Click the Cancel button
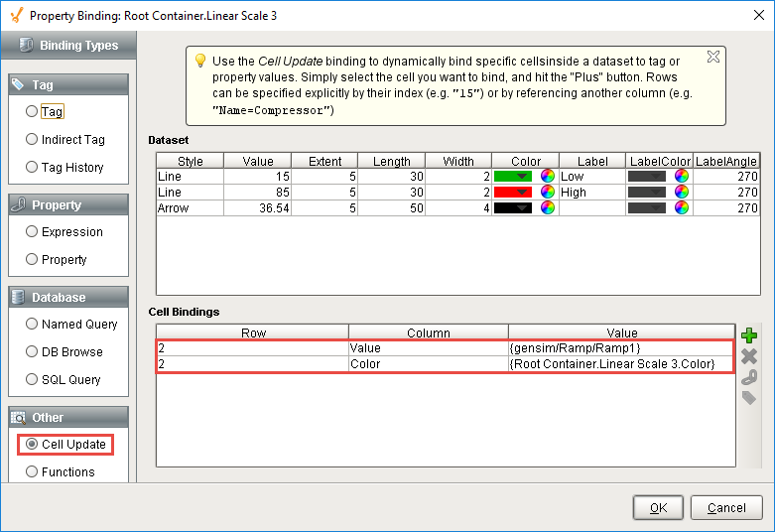The width and height of the screenshot is (775, 532). click(x=726, y=508)
